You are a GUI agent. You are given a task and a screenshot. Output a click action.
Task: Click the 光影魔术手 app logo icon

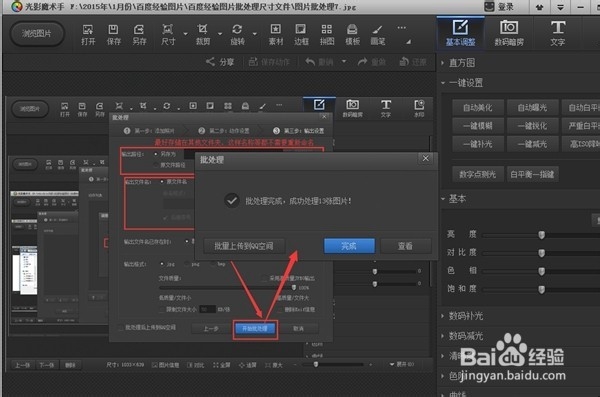click(x=16, y=7)
